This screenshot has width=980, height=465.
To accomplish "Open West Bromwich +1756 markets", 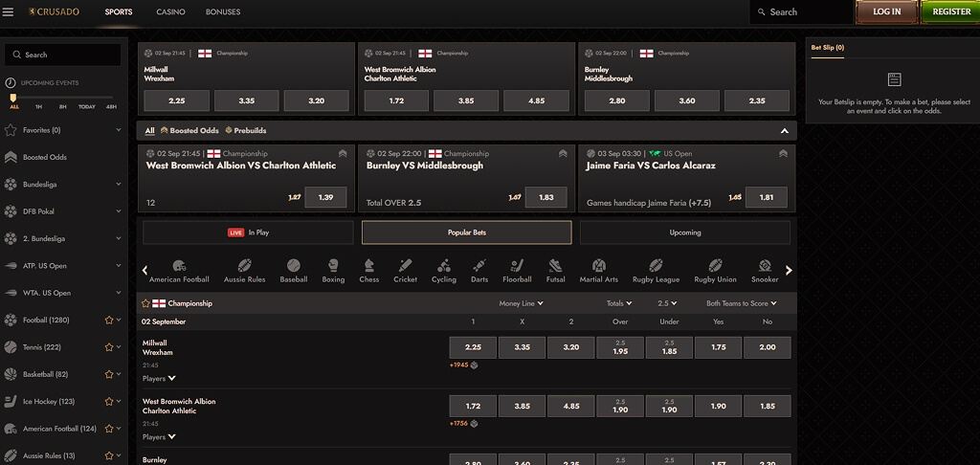I will (463, 424).
